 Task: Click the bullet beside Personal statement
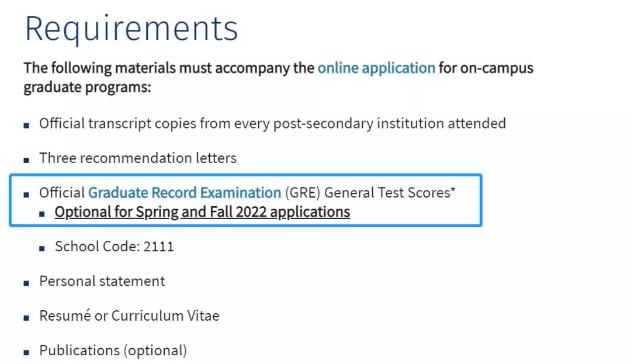point(26,283)
